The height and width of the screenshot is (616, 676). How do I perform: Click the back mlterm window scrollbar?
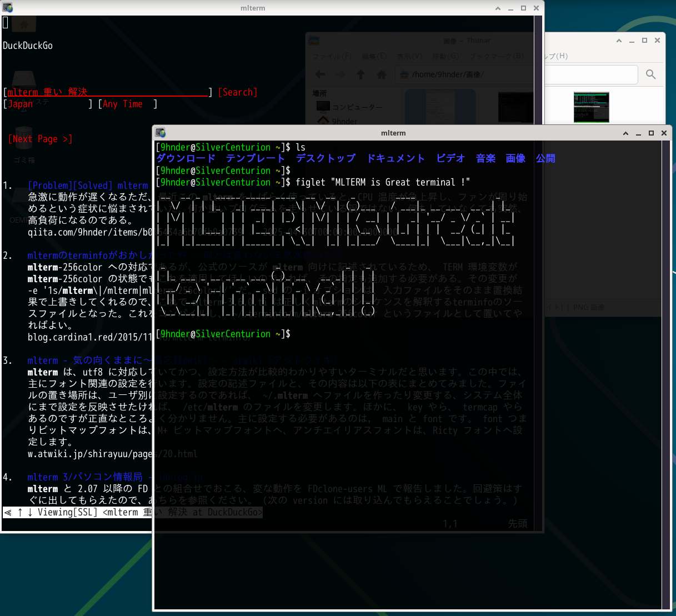tap(538, 272)
